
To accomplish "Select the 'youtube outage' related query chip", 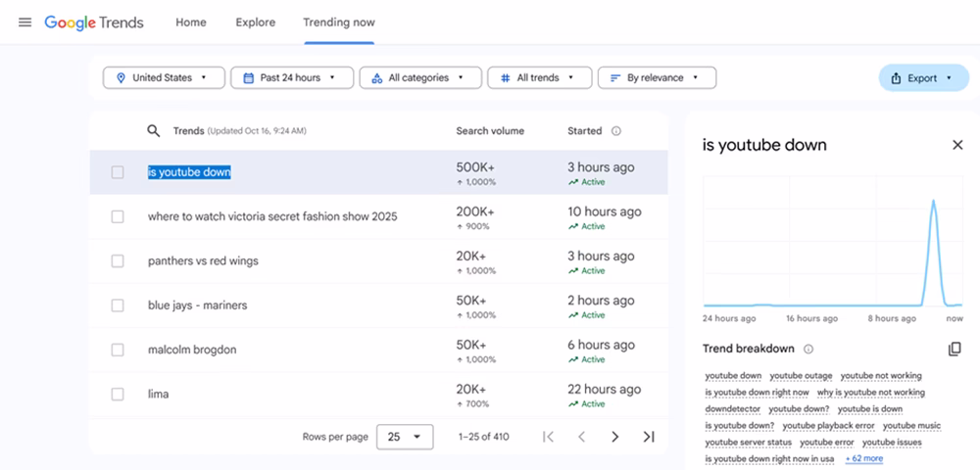I will (801, 376).
